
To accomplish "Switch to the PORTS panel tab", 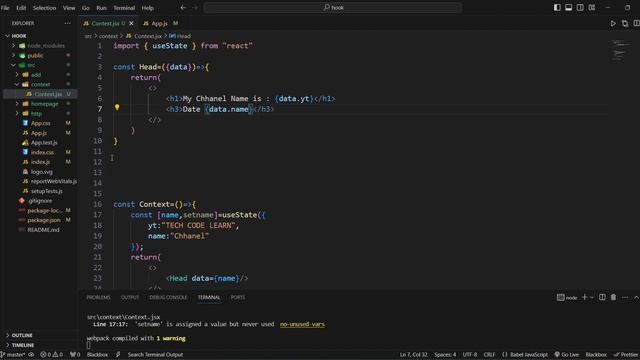I will click(238, 298).
